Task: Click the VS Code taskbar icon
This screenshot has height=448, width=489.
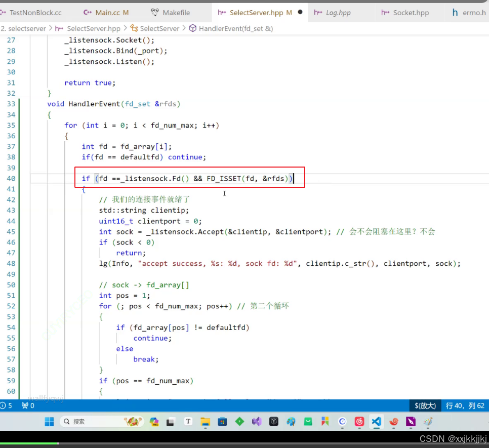Action: (x=377, y=422)
